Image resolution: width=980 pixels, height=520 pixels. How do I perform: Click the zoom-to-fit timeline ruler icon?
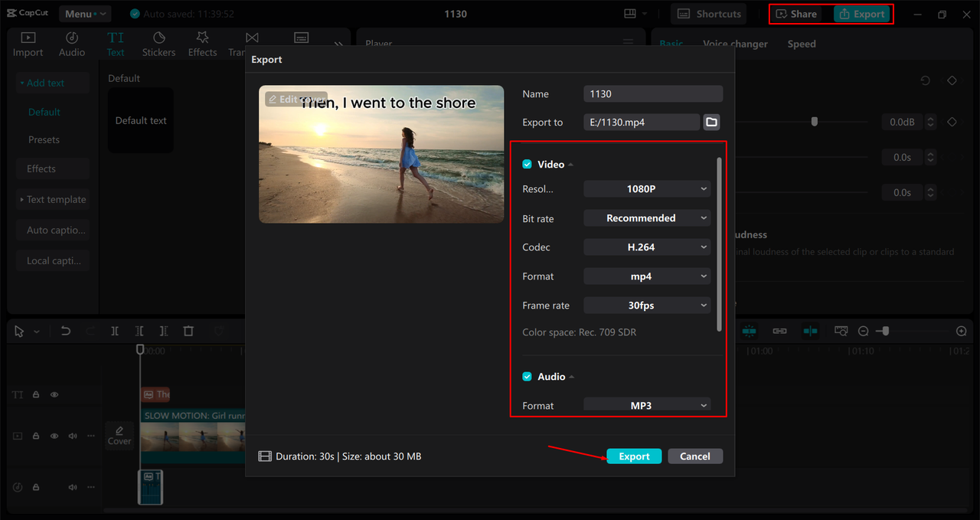841,331
